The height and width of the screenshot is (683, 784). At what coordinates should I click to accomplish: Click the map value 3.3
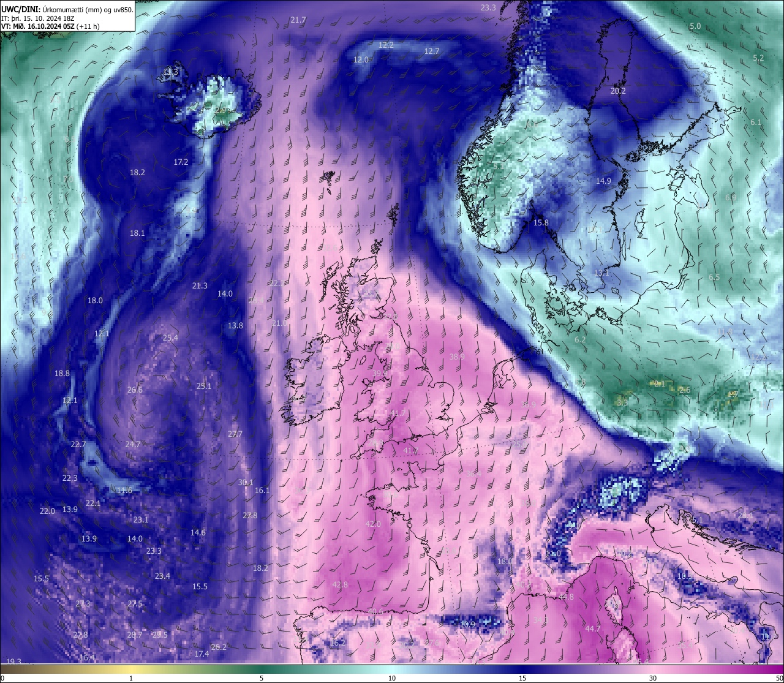[622, 403]
